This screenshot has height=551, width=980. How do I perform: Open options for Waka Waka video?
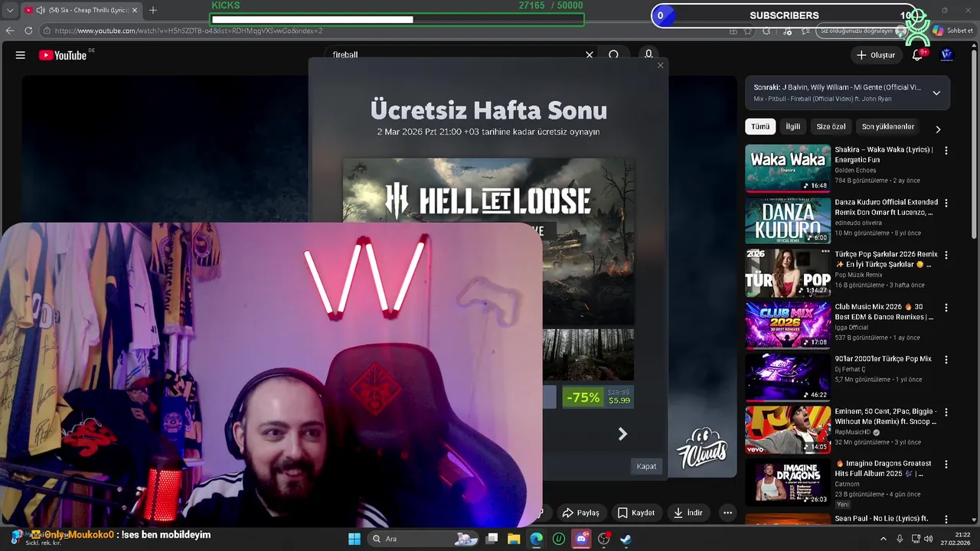(946, 152)
